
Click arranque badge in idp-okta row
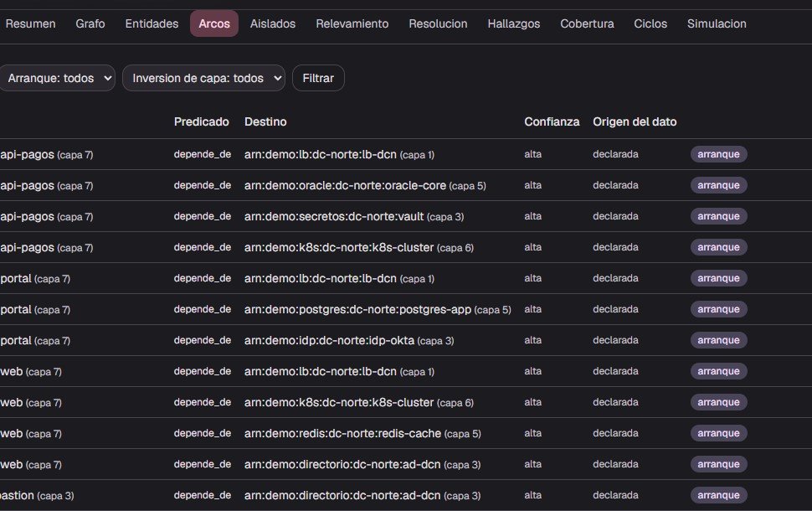coord(718,340)
